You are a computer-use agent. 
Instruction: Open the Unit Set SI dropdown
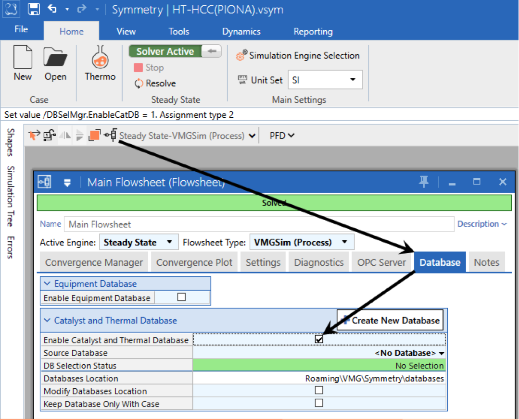(x=325, y=80)
